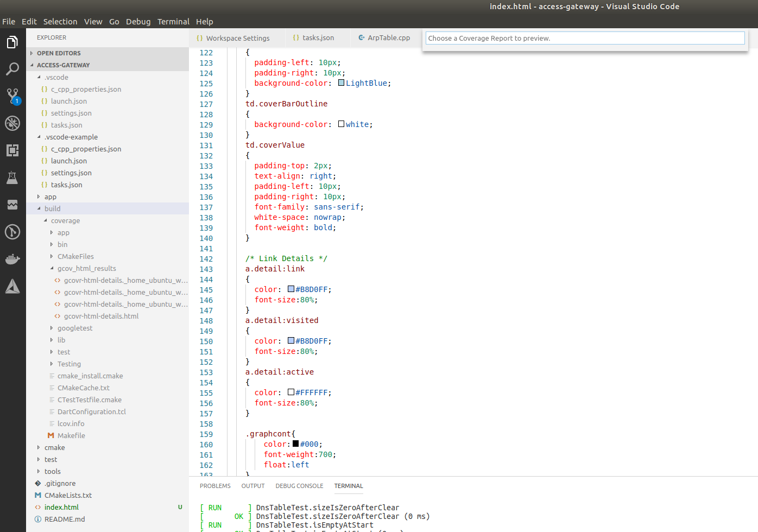Open the Docker extension panel
Image resolution: width=758 pixels, height=532 pixels.
click(x=12, y=259)
